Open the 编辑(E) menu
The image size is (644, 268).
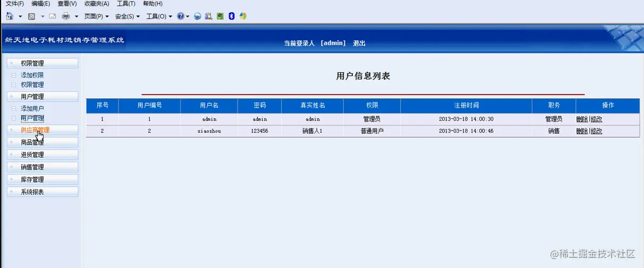coord(41,4)
